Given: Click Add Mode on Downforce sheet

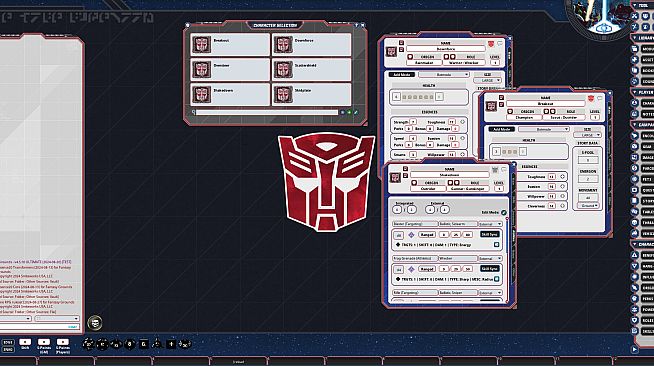Looking at the screenshot, I should [402, 75].
